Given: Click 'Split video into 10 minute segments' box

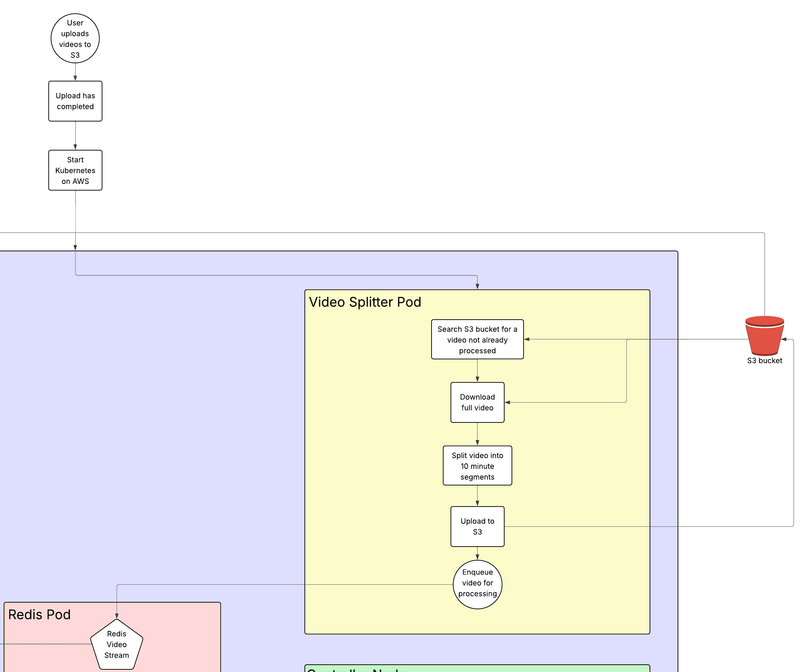Looking at the screenshot, I should point(477,465).
